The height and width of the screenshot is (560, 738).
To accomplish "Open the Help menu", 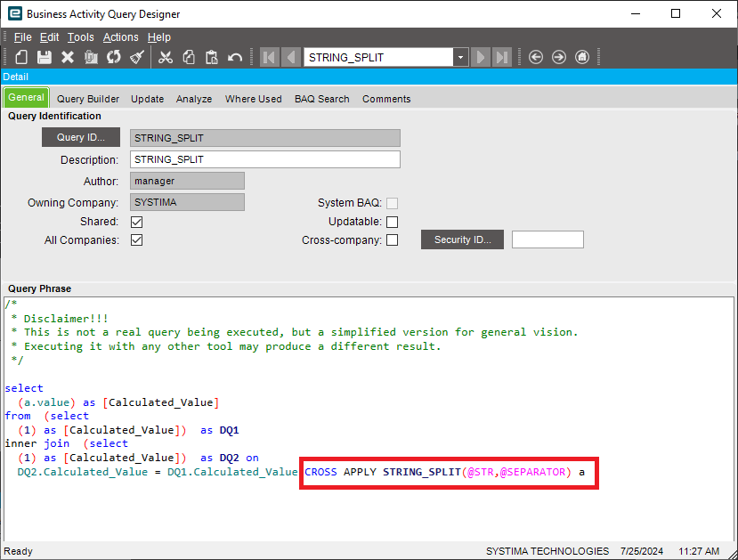I will (159, 37).
